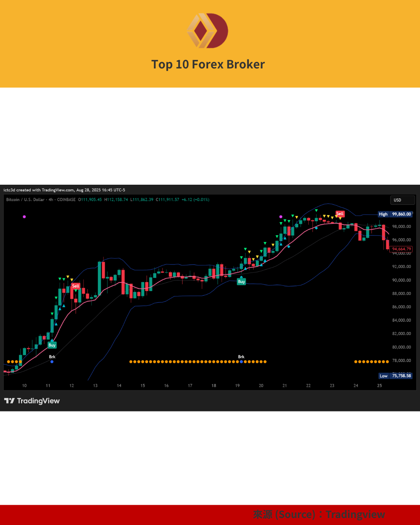Image resolution: width=420 pixels, height=525 pixels.
Task: Click date 15 on the time axis
Action: point(143,385)
